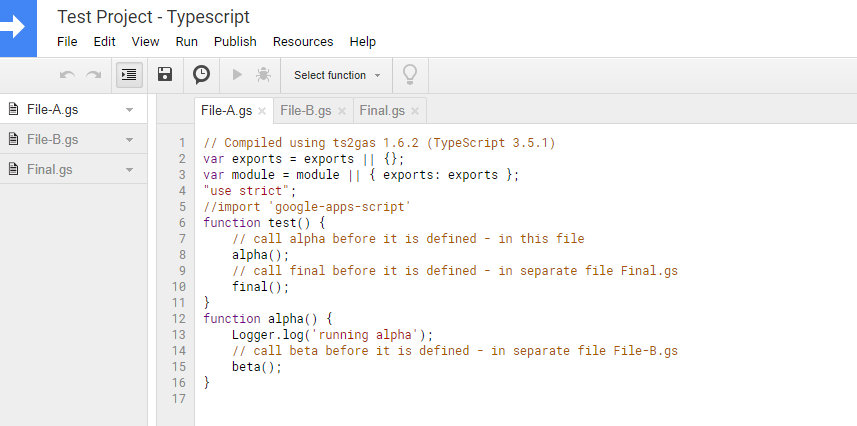The height and width of the screenshot is (426, 857).
Task: Start debugging with the bug icon
Action: pyautogui.click(x=263, y=75)
